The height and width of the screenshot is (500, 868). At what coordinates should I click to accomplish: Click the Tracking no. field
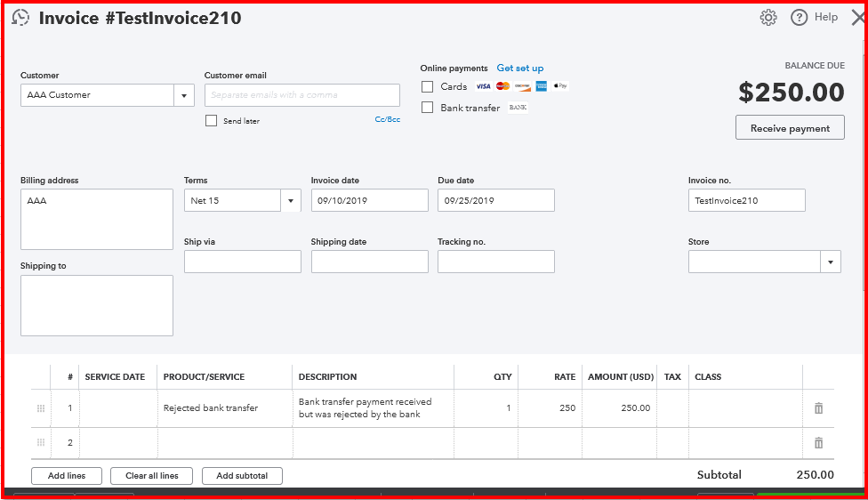coord(496,262)
